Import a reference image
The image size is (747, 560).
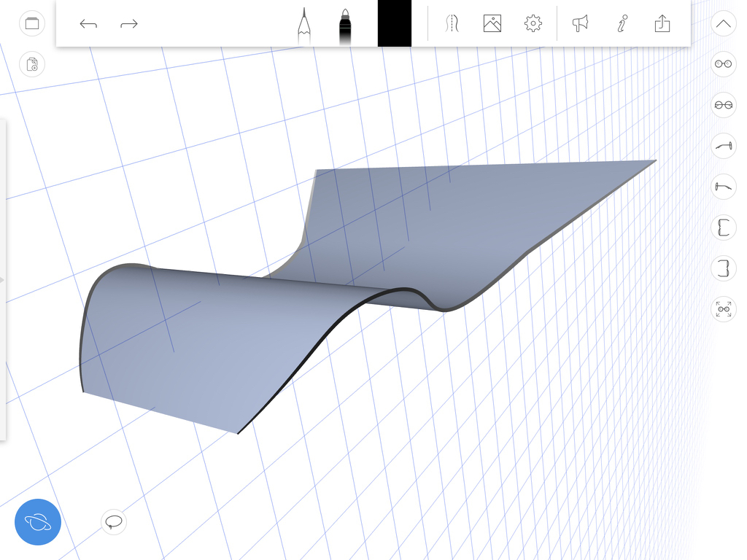tap(492, 24)
